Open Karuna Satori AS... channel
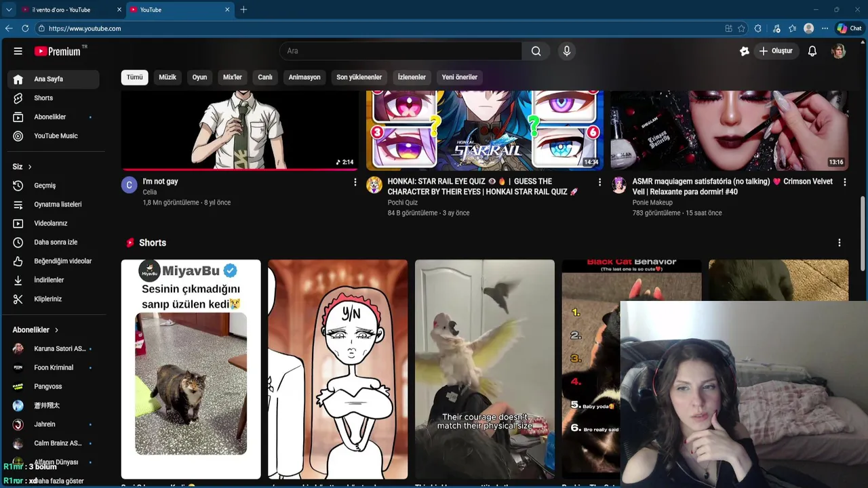This screenshot has height=488, width=868. tap(54, 348)
